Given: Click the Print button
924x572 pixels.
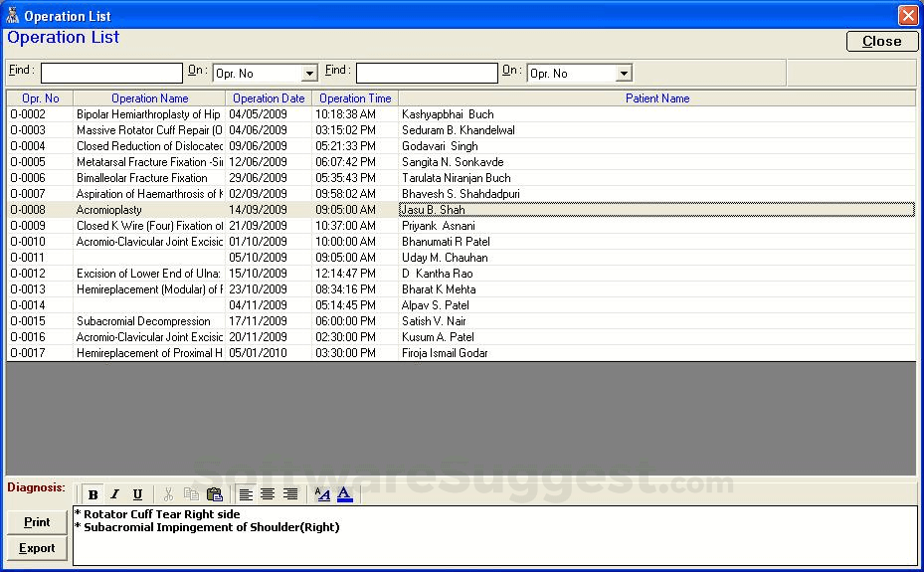Looking at the screenshot, I should pyautogui.click(x=37, y=522).
